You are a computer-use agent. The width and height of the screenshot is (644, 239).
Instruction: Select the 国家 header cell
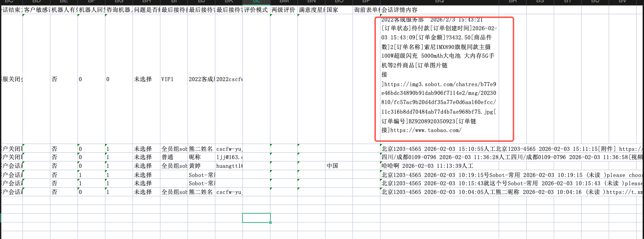339,10
